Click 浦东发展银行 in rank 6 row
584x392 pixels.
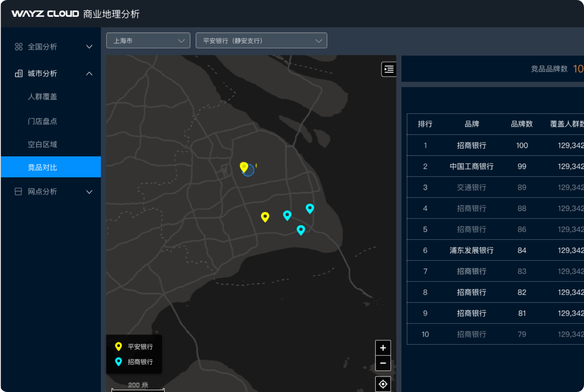click(x=472, y=250)
